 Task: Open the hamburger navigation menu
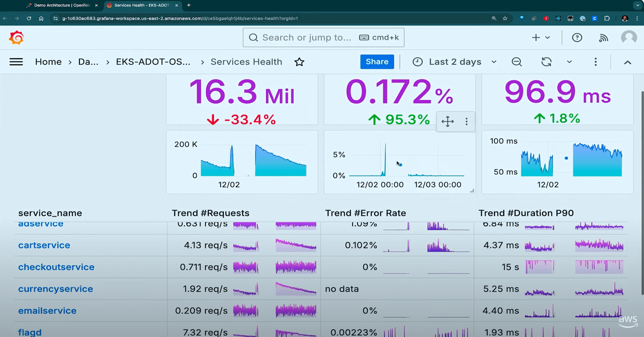pos(16,62)
